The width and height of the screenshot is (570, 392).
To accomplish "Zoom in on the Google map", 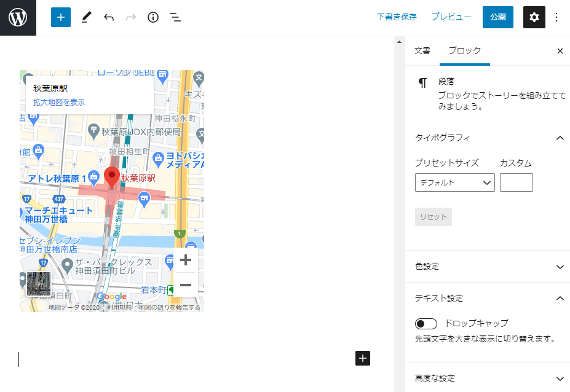I will click(186, 260).
